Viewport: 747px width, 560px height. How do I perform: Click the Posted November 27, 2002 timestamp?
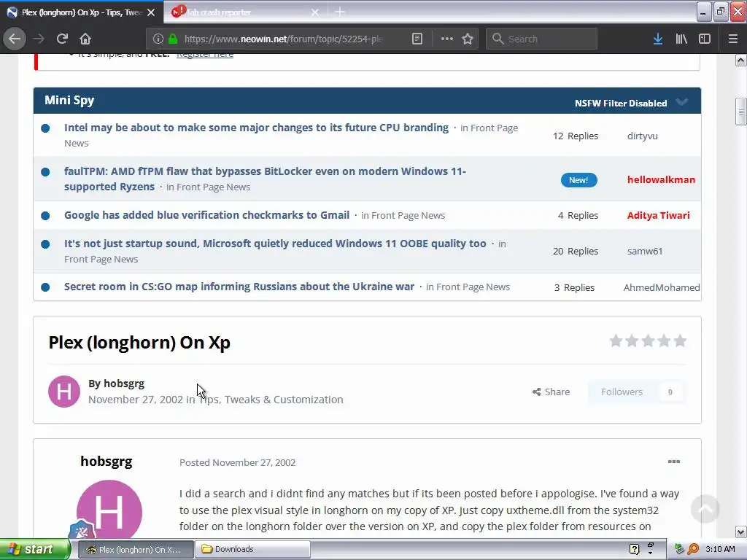click(x=237, y=463)
